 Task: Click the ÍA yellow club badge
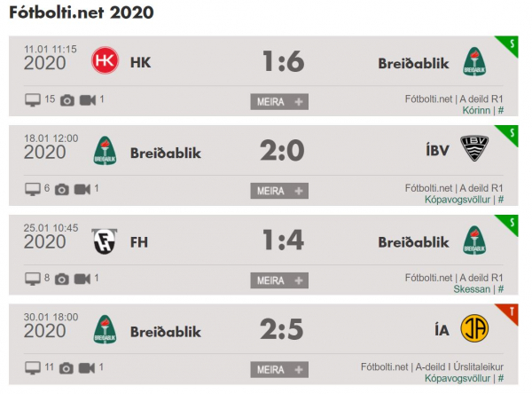pyautogui.click(x=474, y=328)
